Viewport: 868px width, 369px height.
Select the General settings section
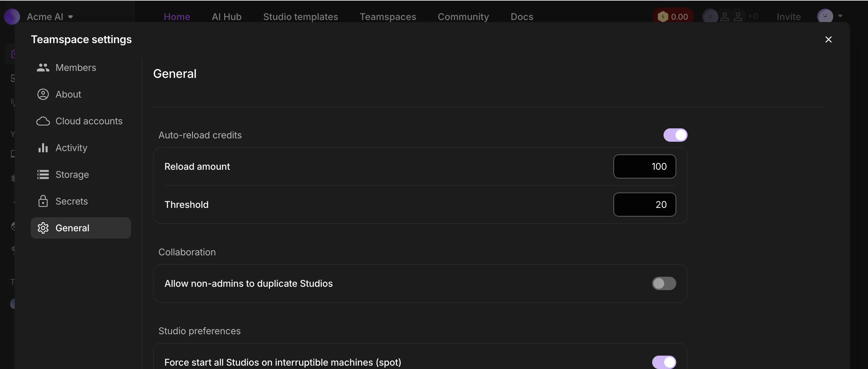pyautogui.click(x=81, y=228)
